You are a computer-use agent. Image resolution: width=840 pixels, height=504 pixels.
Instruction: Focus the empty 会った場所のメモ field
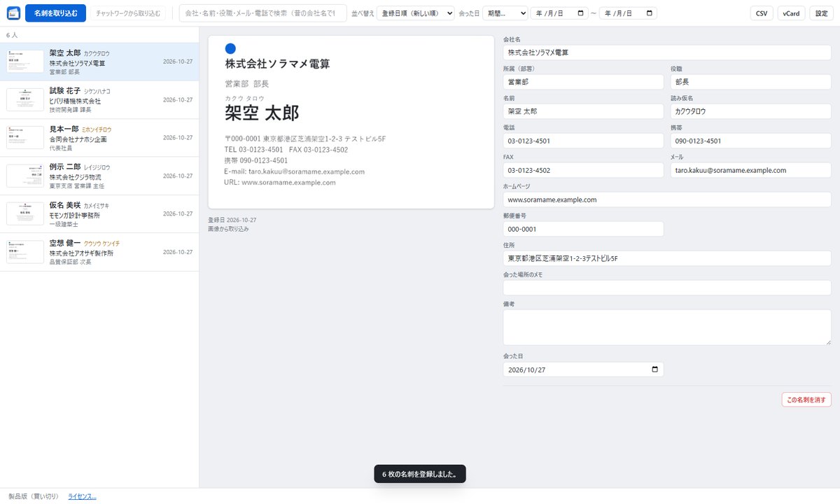click(x=667, y=288)
